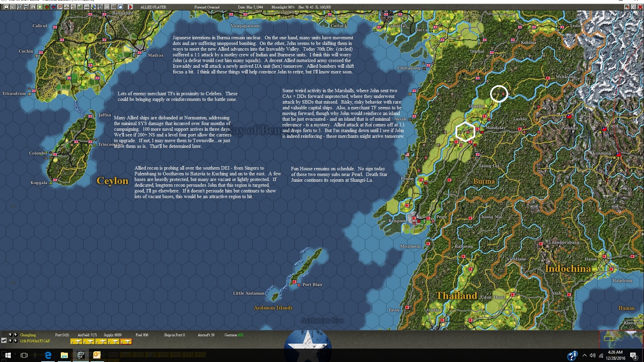Screen dimensions: 644x362
Task: Click the Trivandrum map label
Action: tap(14, 93)
